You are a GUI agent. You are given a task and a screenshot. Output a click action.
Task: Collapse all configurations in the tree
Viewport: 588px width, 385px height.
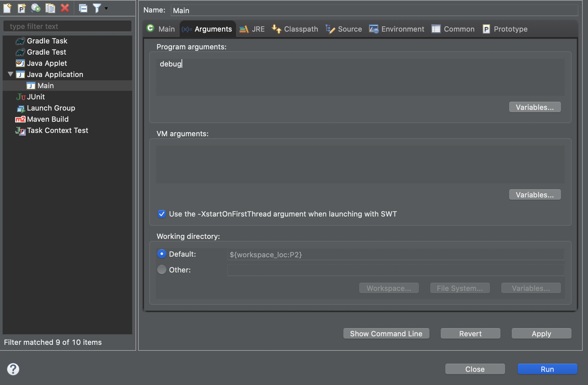coord(83,8)
